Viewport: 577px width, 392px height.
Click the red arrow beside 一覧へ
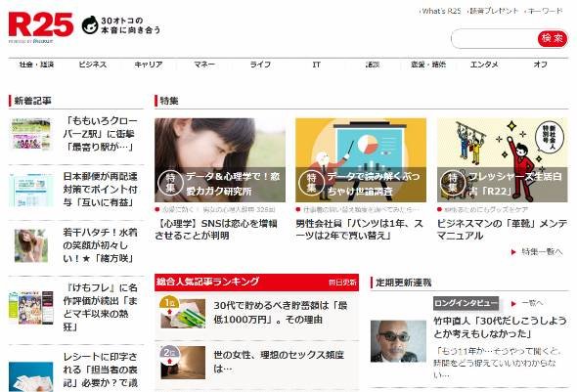pyautogui.click(x=513, y=304)
